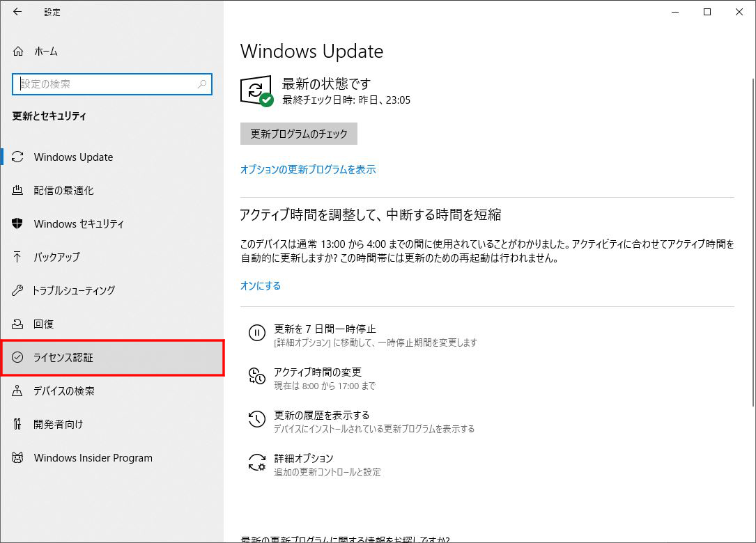The width and height of the screenshot is (756, 543).
Task: Open the ホーム settings page
Action: pyautogui.click(x=112, y=51)
